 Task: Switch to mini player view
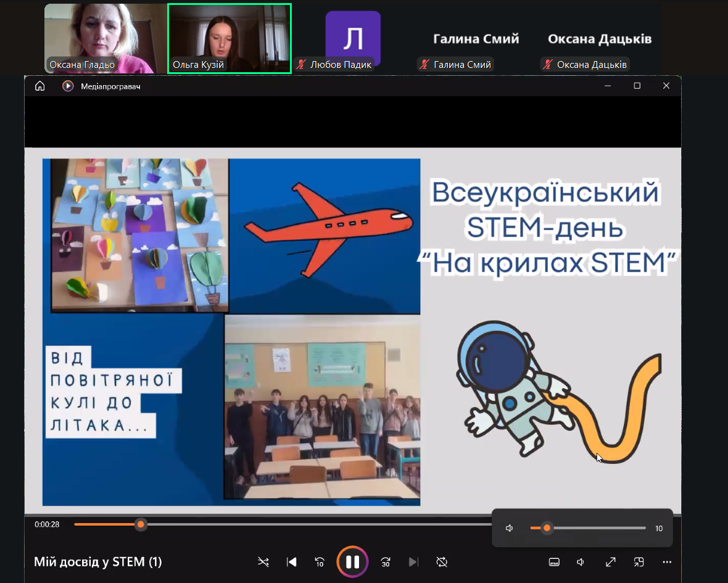[639, 561]
